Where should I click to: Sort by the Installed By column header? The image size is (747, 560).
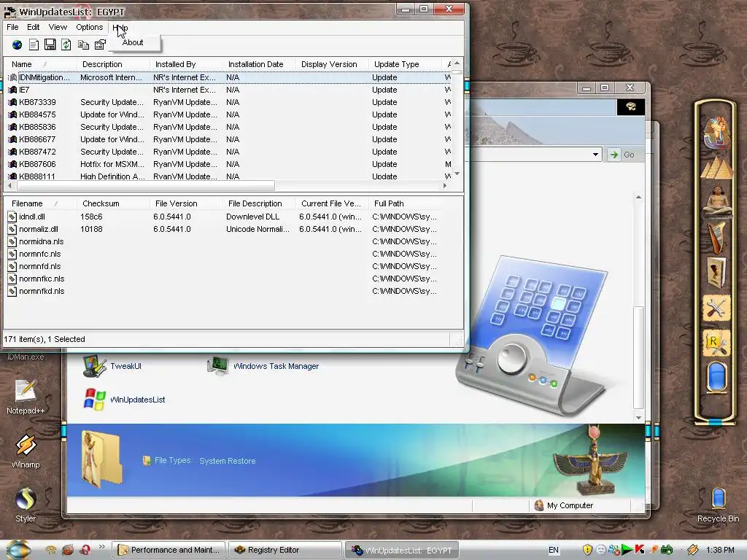(186, 64)
